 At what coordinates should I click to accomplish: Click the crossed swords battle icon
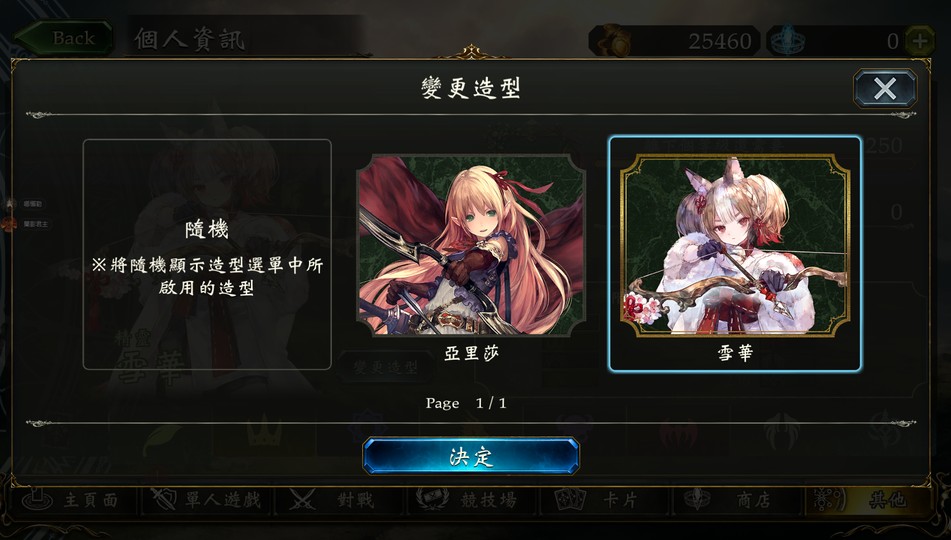pyautogui.click(x=302, y=500)
